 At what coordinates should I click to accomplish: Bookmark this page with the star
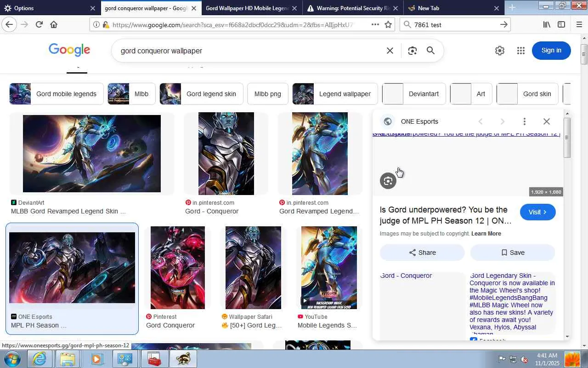click(388, 25)
